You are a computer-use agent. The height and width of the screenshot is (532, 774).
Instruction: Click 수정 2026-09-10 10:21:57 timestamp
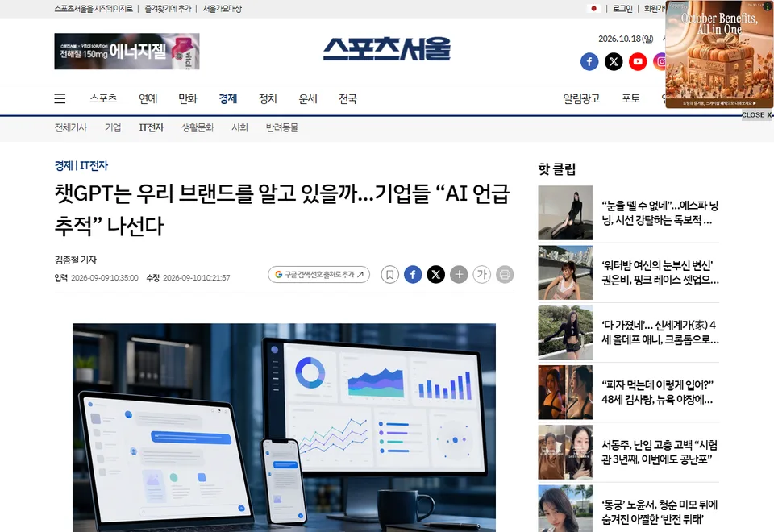(x=188, y=278)
